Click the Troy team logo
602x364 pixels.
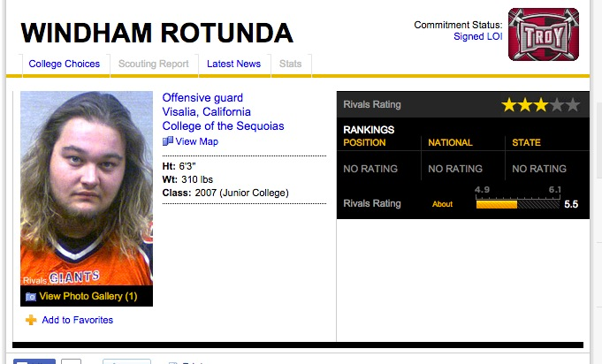(544, 34)
